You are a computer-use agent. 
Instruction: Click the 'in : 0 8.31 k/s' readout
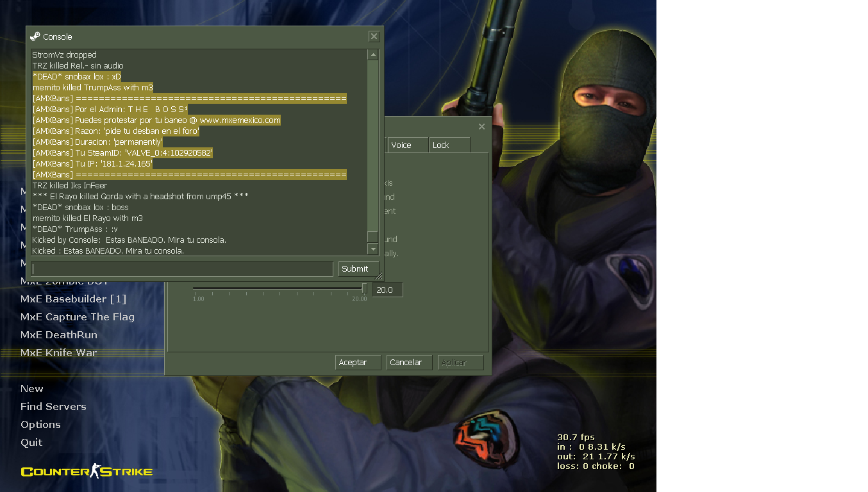[x=591, y=447]
